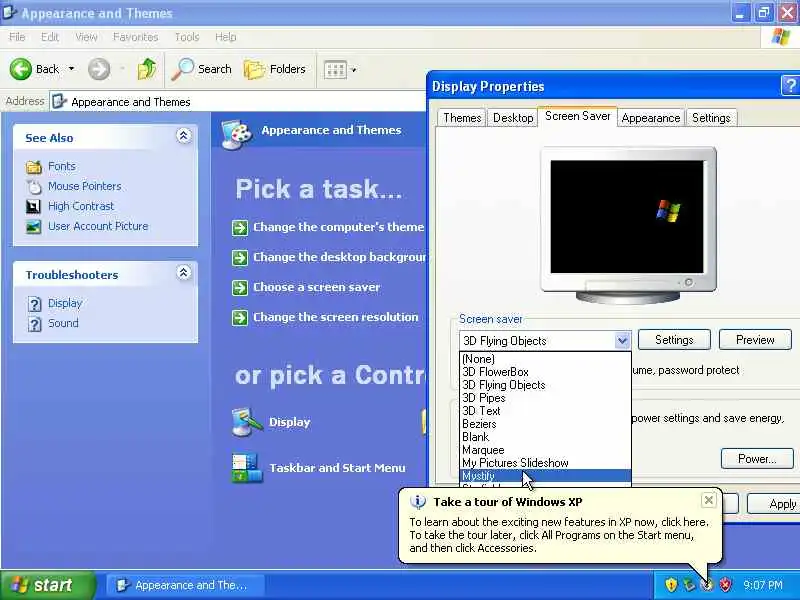The width and height of the screenshot is (800, 600).
Task: Select Change the computer's theme task
Action: (x=339, y=227)
